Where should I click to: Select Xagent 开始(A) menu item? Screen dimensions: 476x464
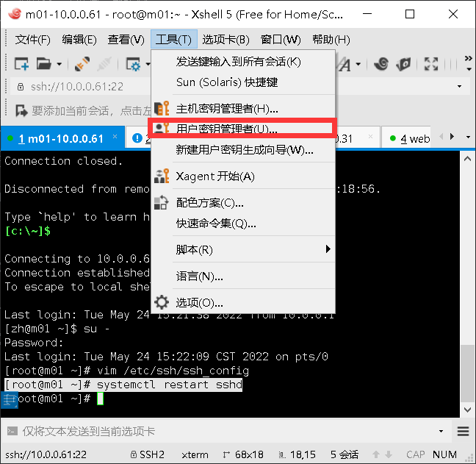(x=243, y=176)
